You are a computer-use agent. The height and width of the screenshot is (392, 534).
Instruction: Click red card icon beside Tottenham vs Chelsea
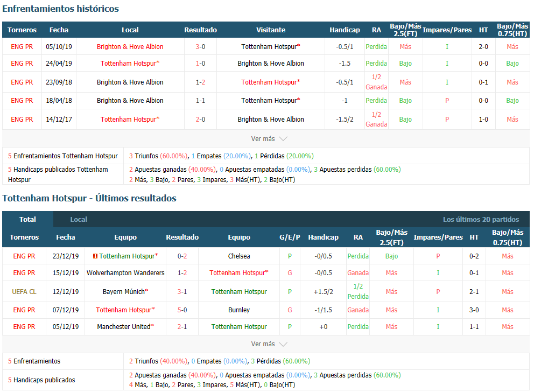coord(95,256)
